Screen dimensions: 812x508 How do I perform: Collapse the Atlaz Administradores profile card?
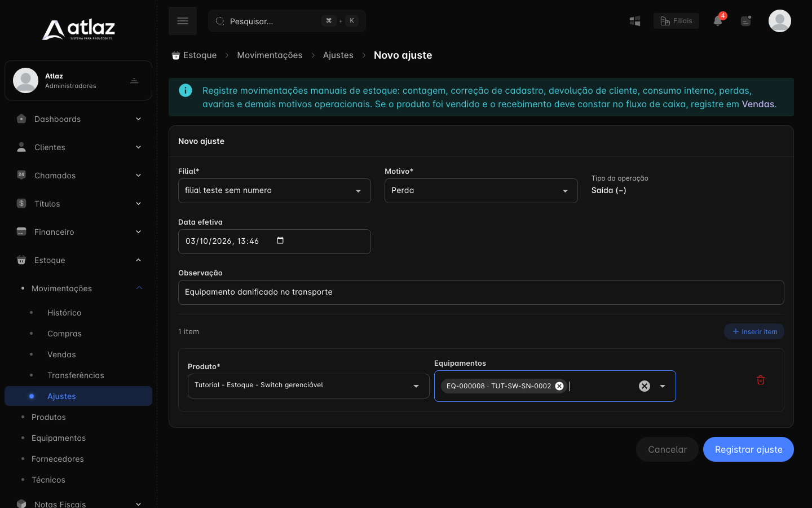coord(134,81)
